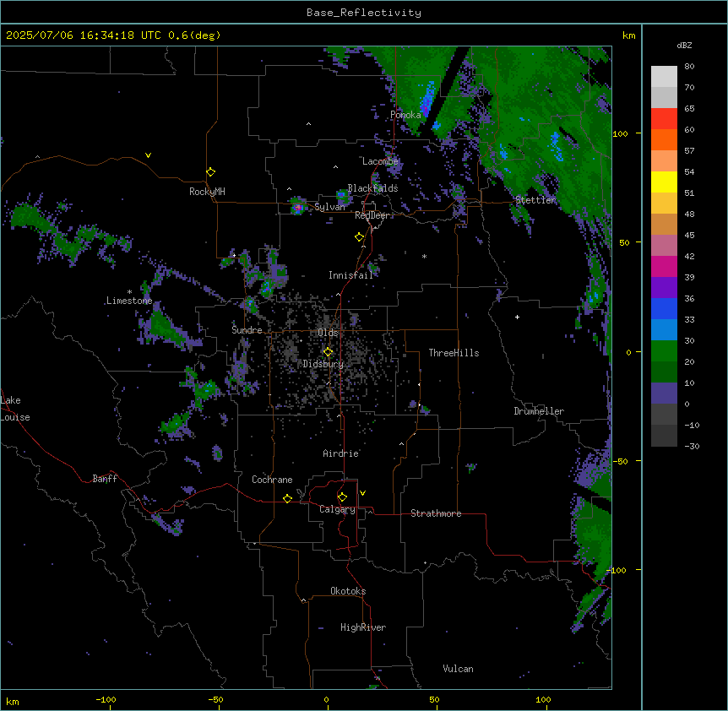Click the Blackfalds city label

pyautogui.click(x=372, y=188)
